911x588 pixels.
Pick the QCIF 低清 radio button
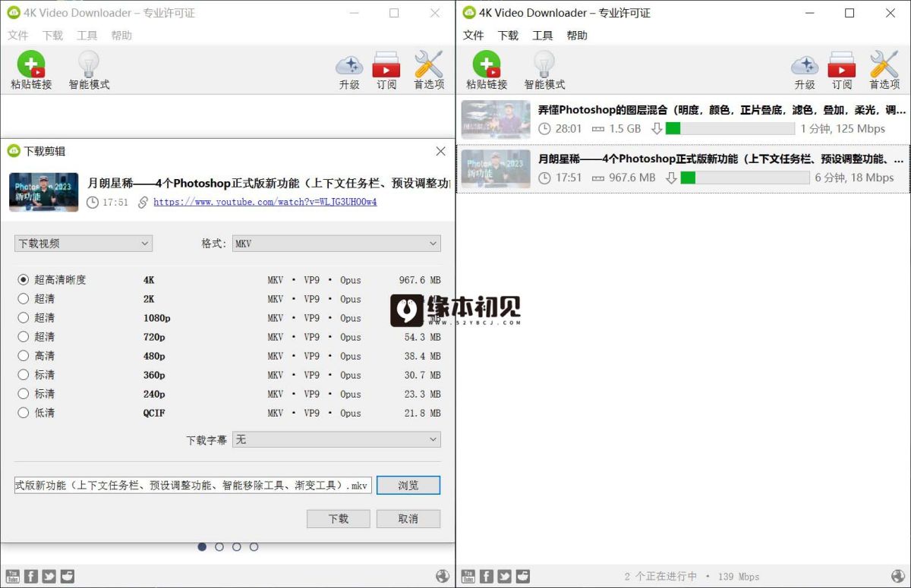tap(24, 413)
